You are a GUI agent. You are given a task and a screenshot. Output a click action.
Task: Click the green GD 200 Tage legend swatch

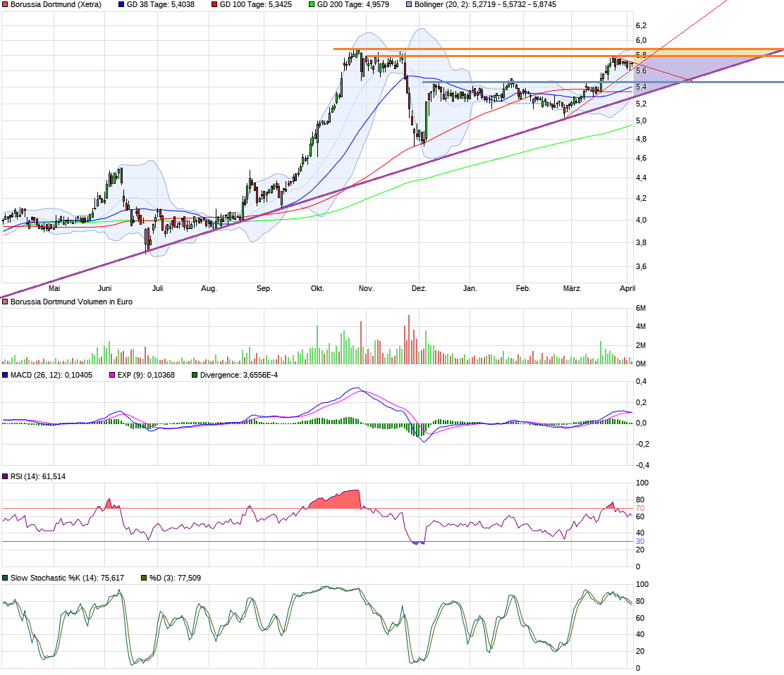tap(312, 4)
